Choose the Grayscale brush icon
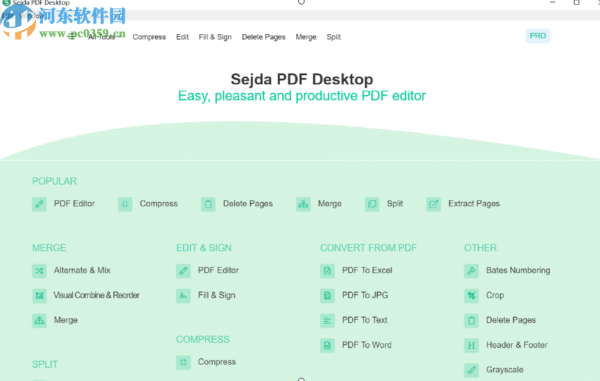Screen dimensions: 600x381 point(471,370)
